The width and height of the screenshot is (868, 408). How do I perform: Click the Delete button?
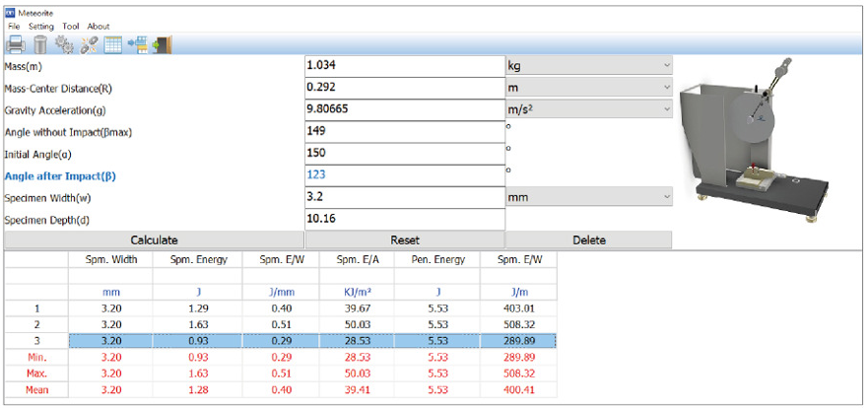click(x=589, y=240)
